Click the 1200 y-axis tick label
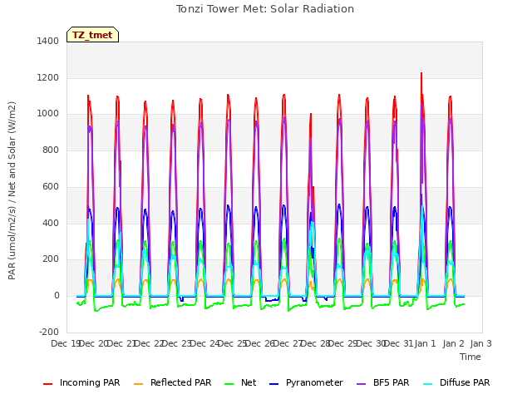 48,77
